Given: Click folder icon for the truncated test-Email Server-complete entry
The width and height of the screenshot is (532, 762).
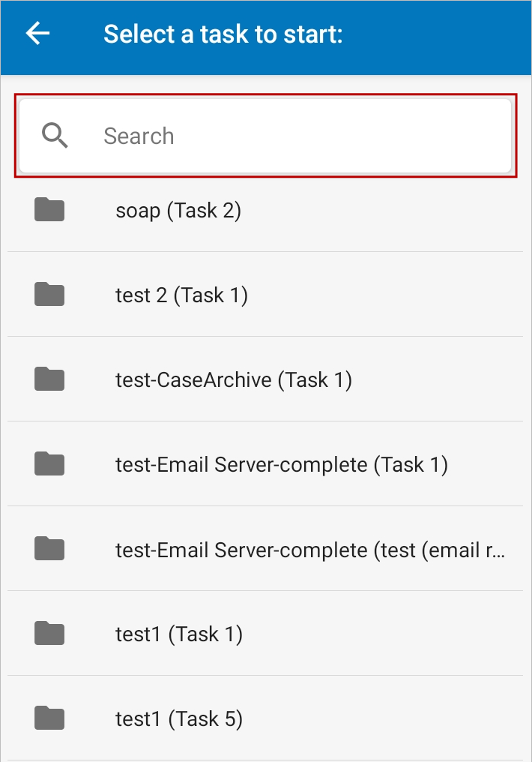Looking at the screenshot, I should [49, 549].
